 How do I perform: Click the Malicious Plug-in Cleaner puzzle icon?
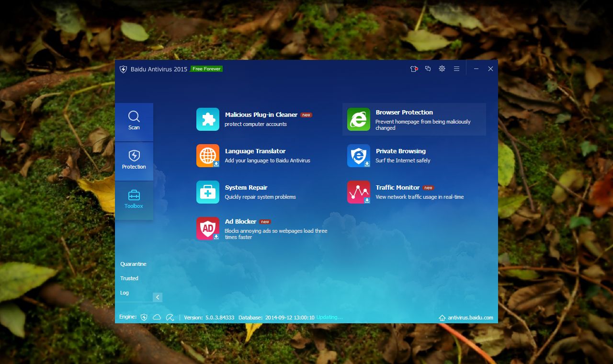208,119
